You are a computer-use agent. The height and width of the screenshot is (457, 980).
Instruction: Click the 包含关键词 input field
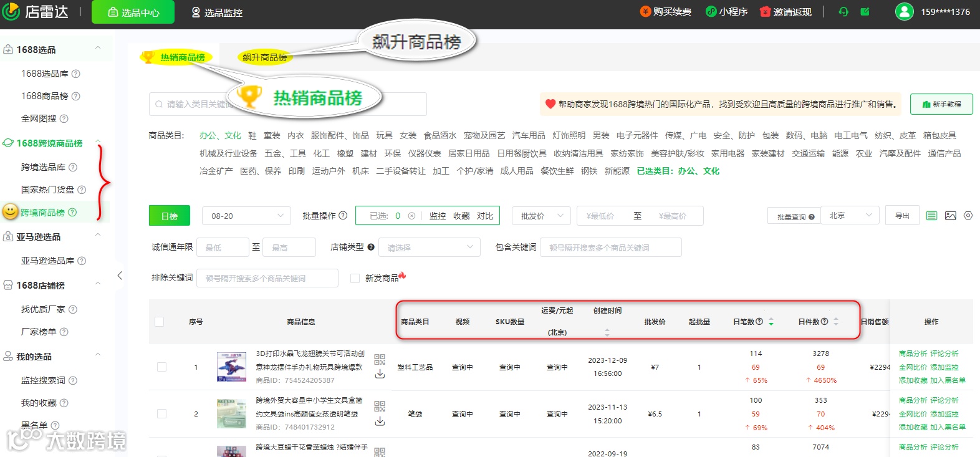pos(611,248)
